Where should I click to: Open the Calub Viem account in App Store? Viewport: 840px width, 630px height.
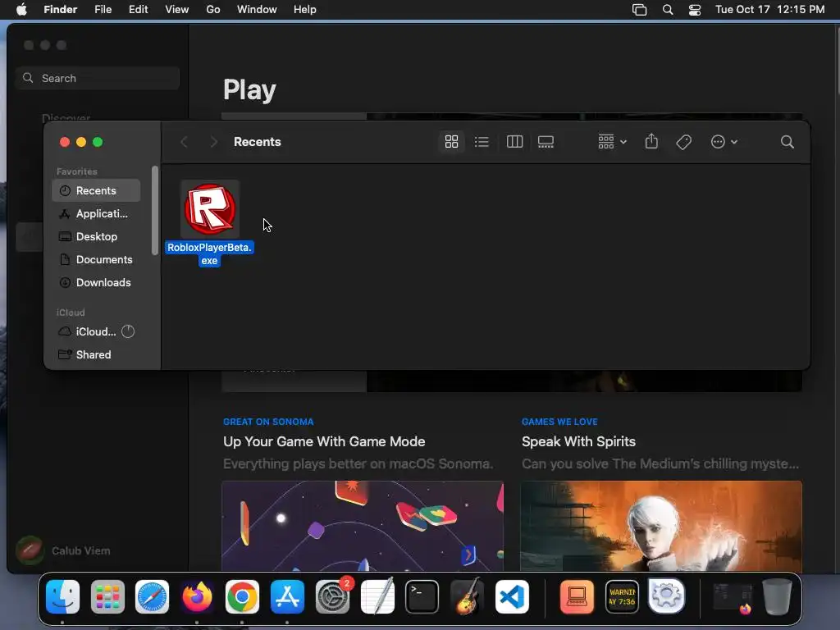[63, 550]
